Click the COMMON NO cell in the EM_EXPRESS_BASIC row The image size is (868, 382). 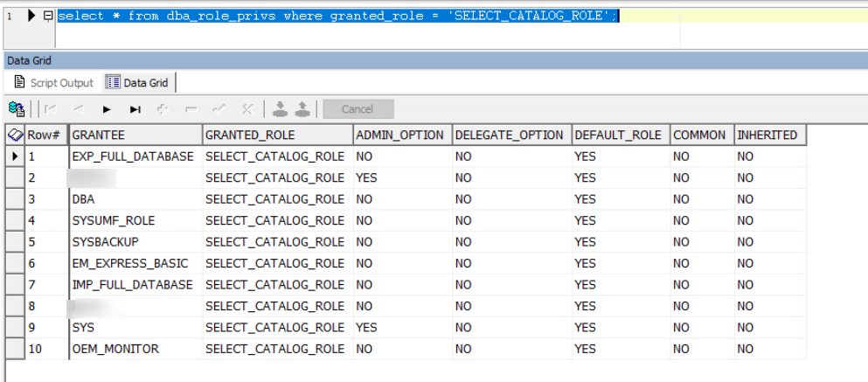pos(702,263)
